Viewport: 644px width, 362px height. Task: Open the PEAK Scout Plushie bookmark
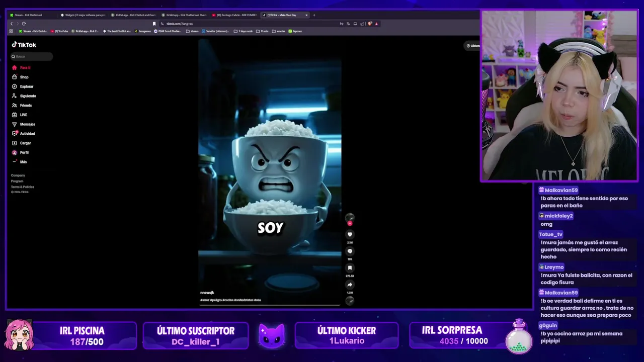pos(168,31)
